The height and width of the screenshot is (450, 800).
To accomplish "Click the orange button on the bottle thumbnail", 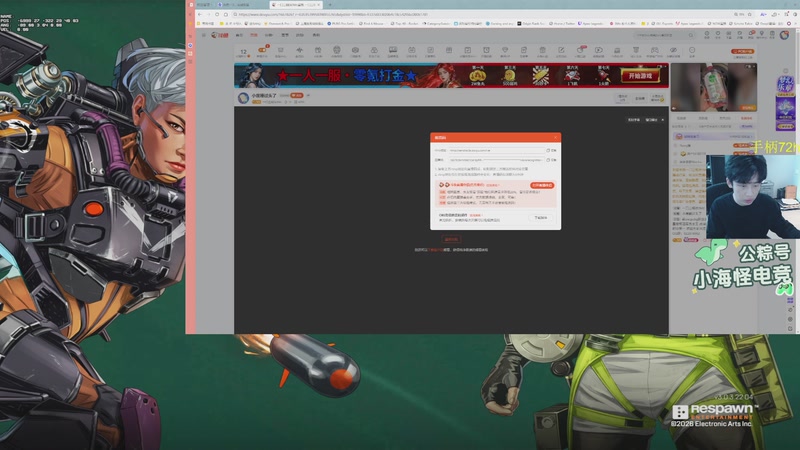I will click(x=748, y=108).
